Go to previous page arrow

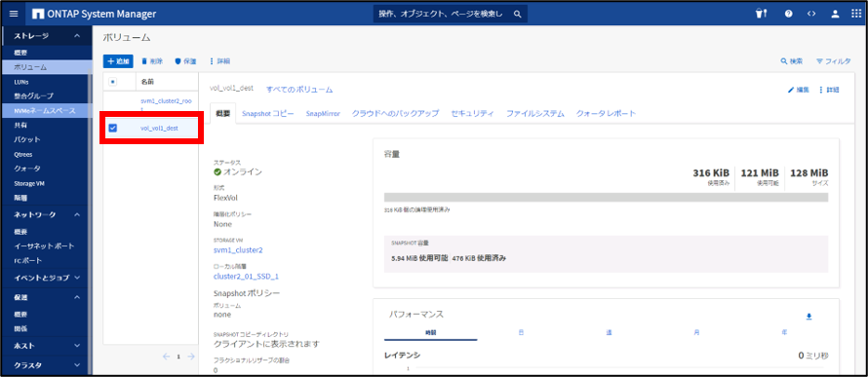click(166, 357)
